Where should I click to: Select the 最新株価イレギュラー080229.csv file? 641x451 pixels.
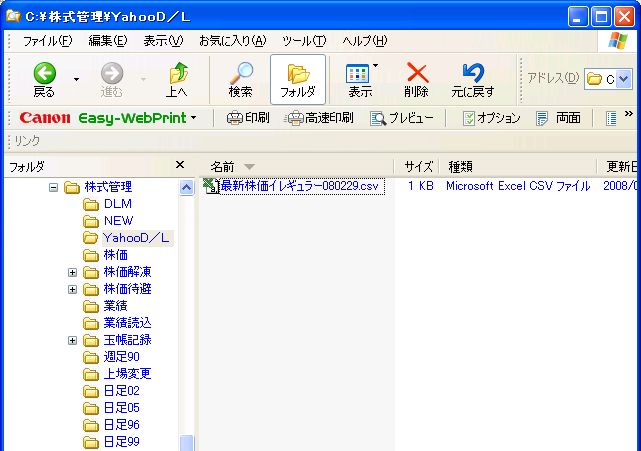pos(299,186)
